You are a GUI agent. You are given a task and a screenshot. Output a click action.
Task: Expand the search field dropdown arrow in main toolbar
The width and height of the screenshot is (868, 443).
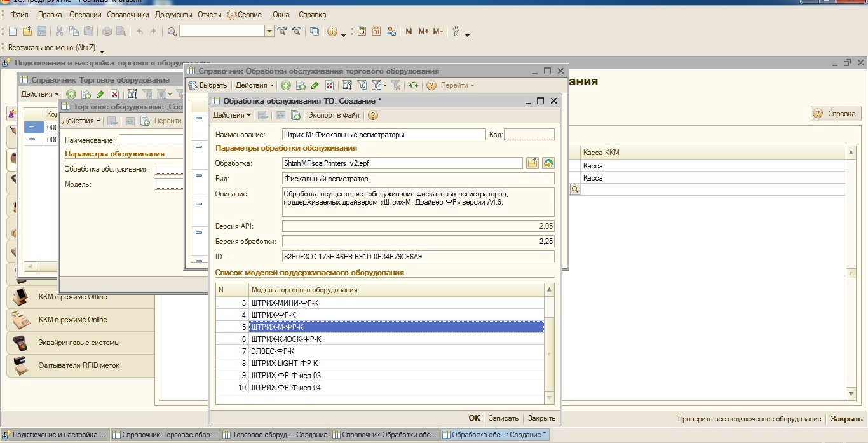click(x=269, y=31)
